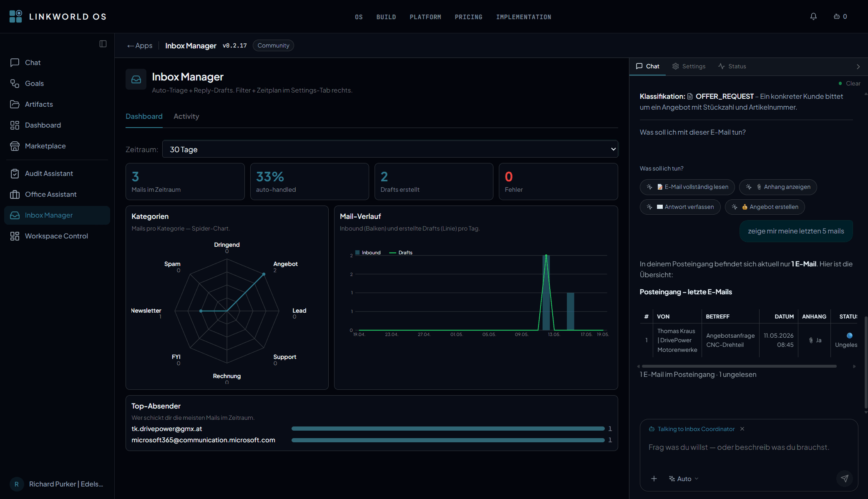Screen dimensions: 868x499
Task: Select the Chat tab in right panel
Action: [647, 66]
